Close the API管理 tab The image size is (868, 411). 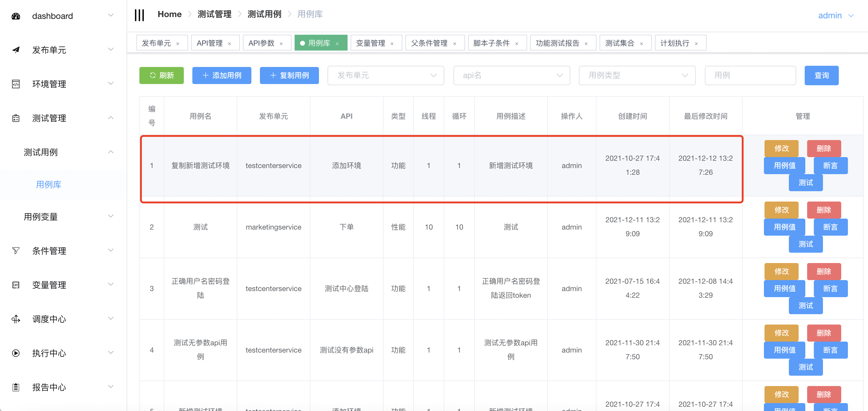229,44
